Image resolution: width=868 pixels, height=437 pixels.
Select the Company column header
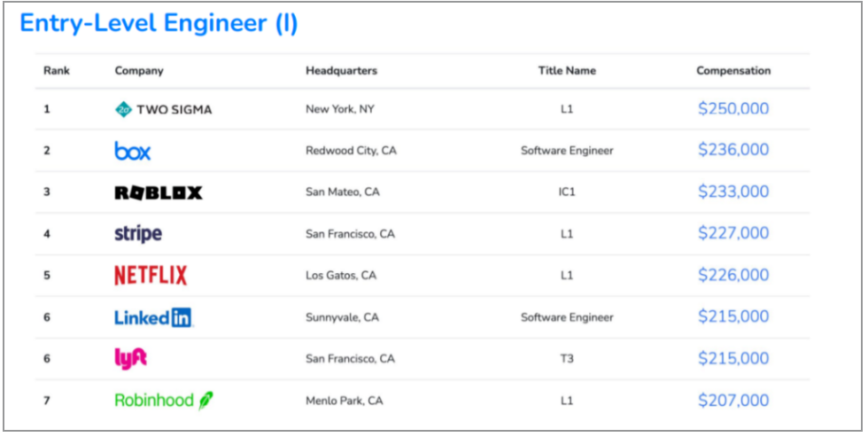click(x=139, y=71)
